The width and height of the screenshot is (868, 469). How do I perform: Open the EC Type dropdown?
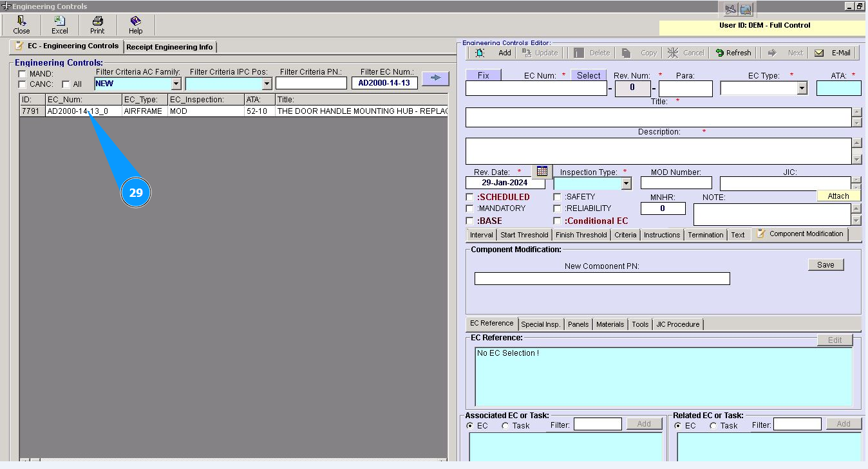pyautogui.click(x=802, y=89)
